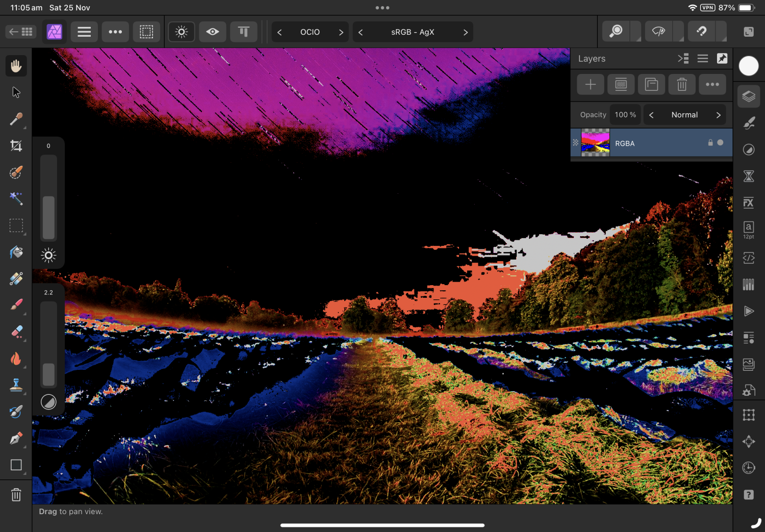Choose the Paint Brush tool
The image size is (765, 532).
click(16, 305)
